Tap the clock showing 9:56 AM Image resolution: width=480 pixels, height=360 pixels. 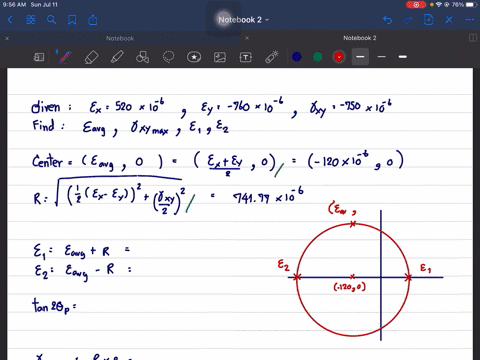14,5
